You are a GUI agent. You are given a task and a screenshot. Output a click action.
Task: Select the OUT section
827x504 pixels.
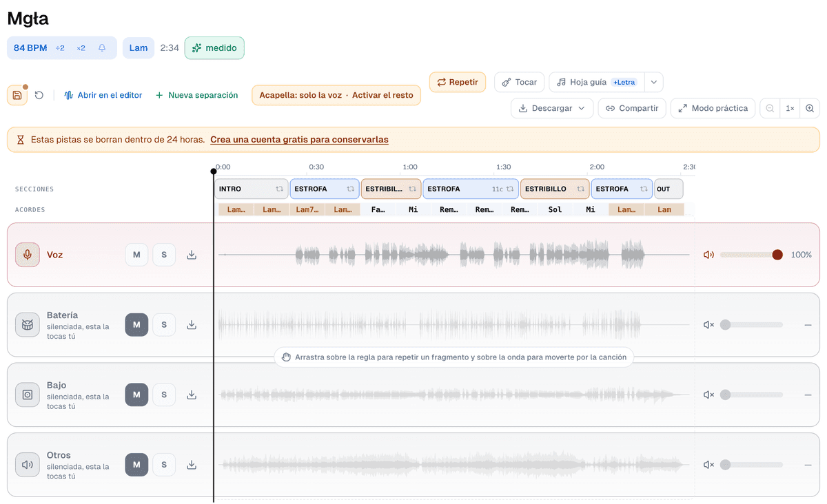[668, 189]
